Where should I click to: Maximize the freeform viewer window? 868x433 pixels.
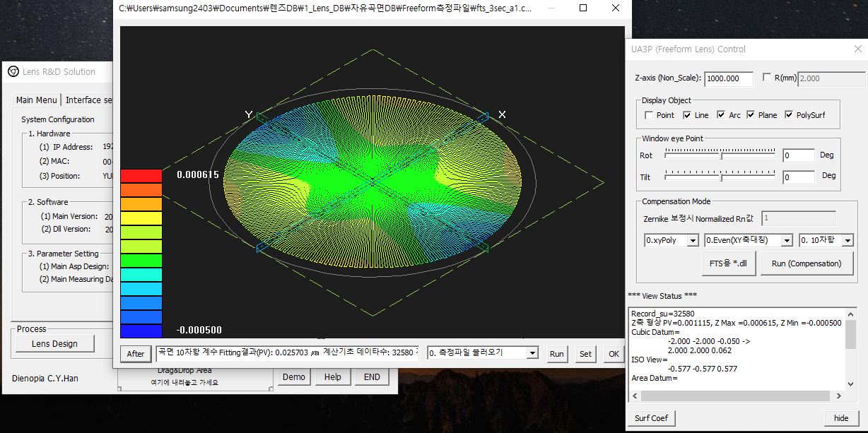583,8
